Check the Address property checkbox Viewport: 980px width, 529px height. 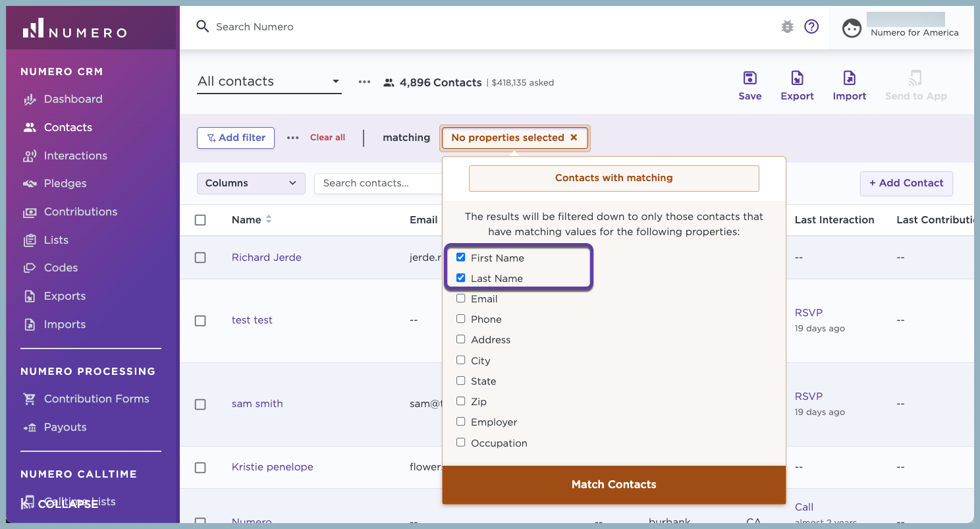tap(461, 339)
